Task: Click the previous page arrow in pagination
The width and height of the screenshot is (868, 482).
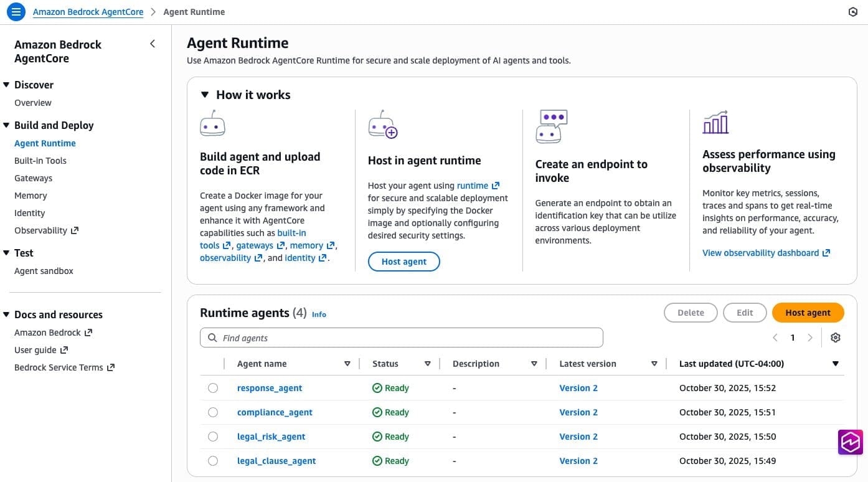Action: coord(775,338)
